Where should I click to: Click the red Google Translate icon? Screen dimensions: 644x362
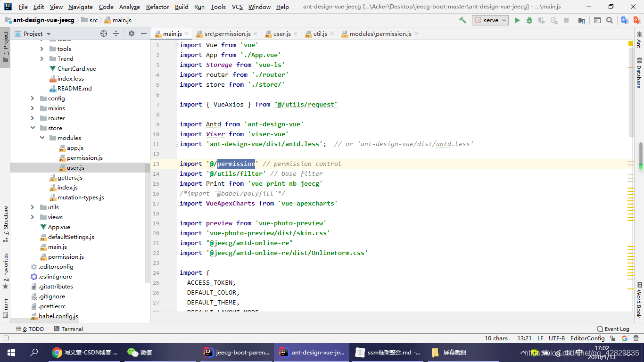tap(636, 20)
